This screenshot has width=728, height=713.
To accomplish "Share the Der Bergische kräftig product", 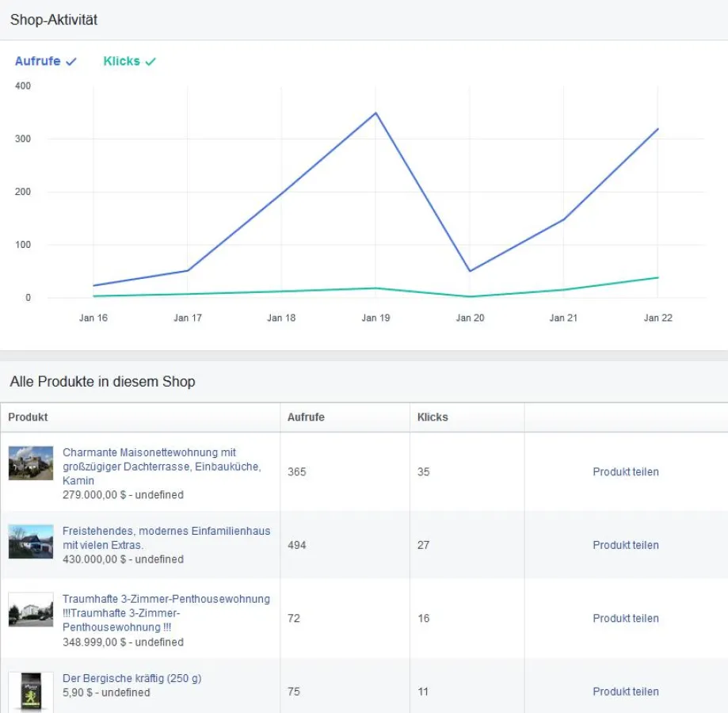I will (x=625, y=692).
